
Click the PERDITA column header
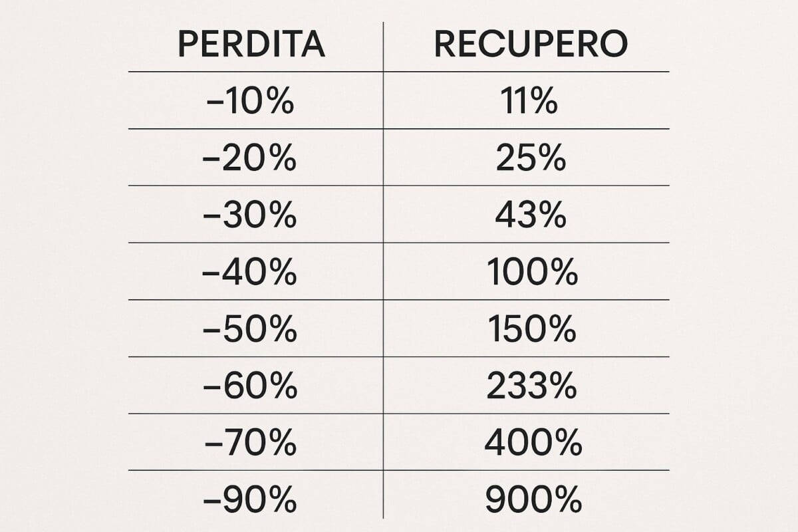(x=251, y=44)
